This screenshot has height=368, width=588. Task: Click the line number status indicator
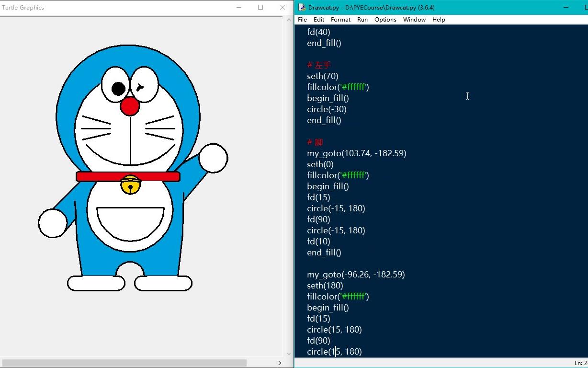click(581, 363)
